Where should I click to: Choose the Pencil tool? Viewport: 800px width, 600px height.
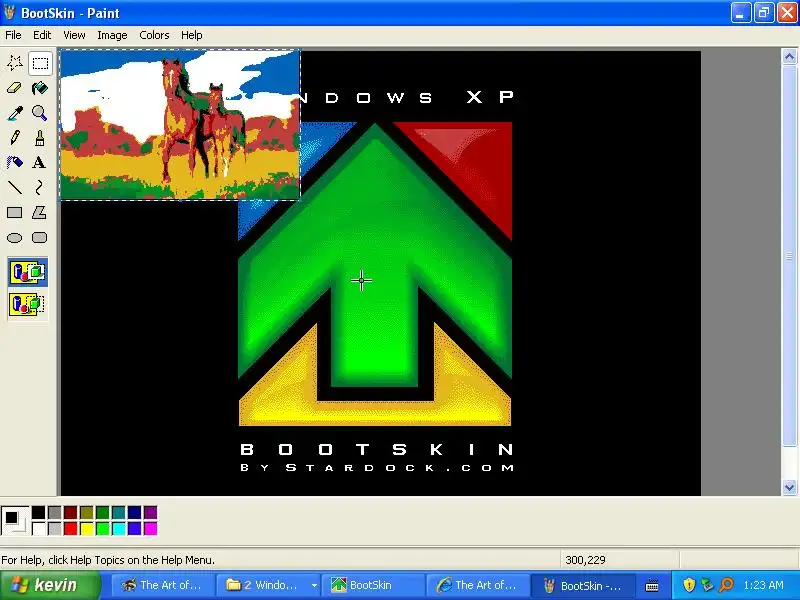click(15, 138)
